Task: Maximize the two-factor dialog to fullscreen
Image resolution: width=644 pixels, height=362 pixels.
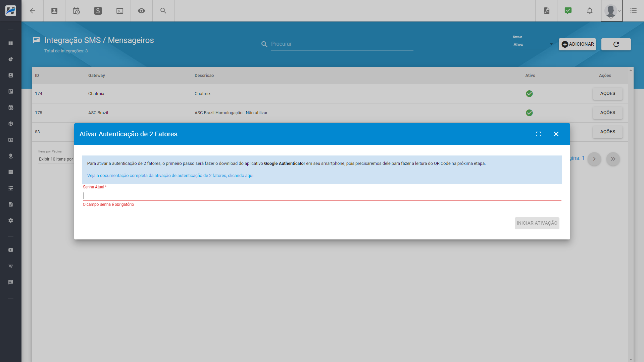Action: click(539, 134)
